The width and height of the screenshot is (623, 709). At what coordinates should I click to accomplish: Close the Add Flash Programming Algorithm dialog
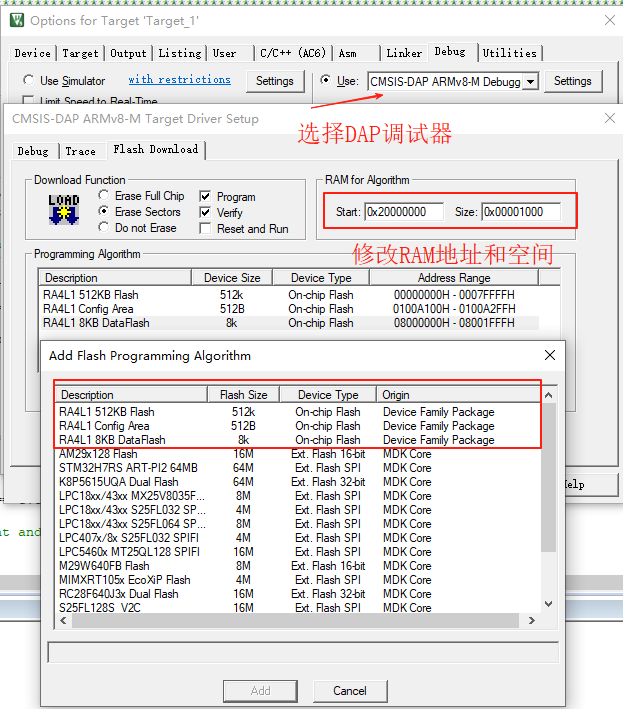[550, 355]
